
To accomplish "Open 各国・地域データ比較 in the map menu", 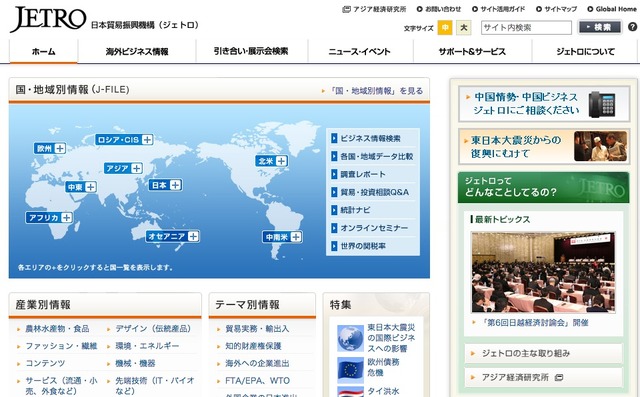I will [376, 156].
